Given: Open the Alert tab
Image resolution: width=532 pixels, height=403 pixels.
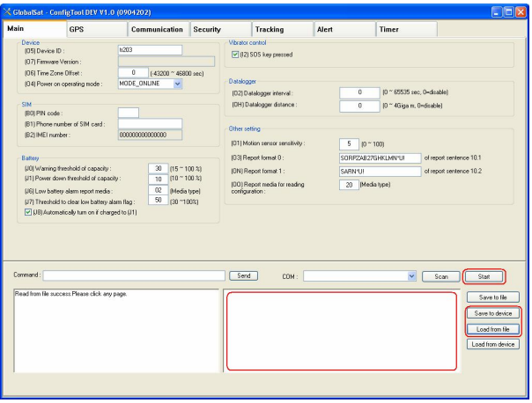Looking at the screenshot, I should pos(344,30).
